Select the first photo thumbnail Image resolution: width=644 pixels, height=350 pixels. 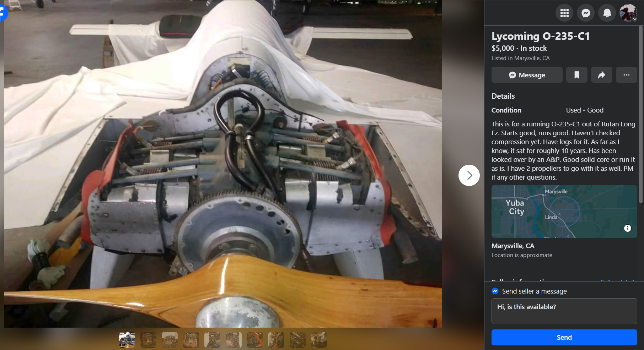[x=127, y=340]
